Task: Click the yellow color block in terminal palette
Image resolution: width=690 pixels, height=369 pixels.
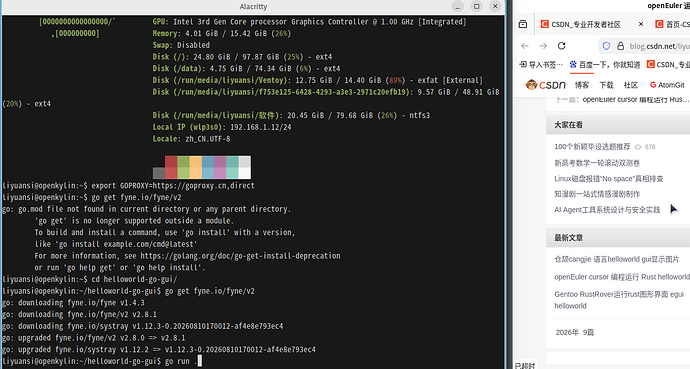Action: point(196,167)
